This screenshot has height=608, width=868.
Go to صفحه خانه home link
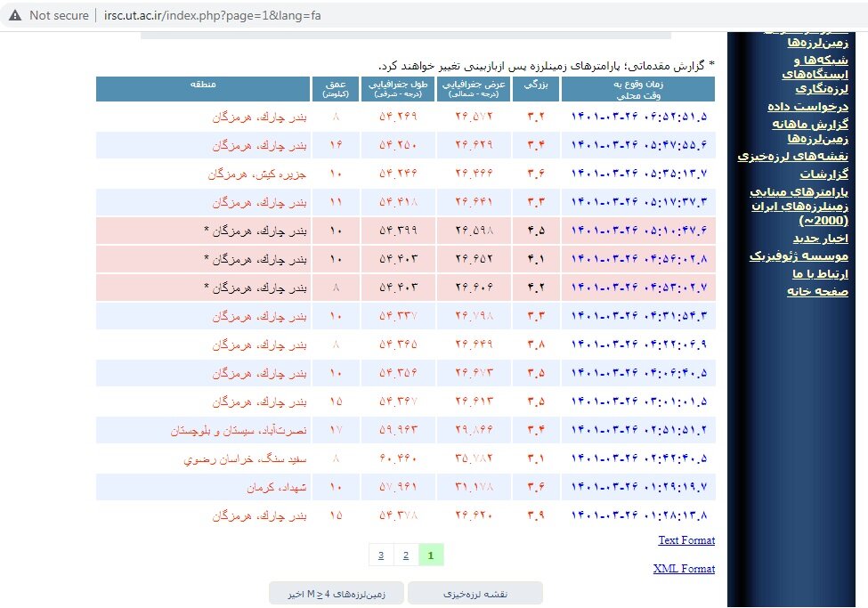[x=818, y=291]
